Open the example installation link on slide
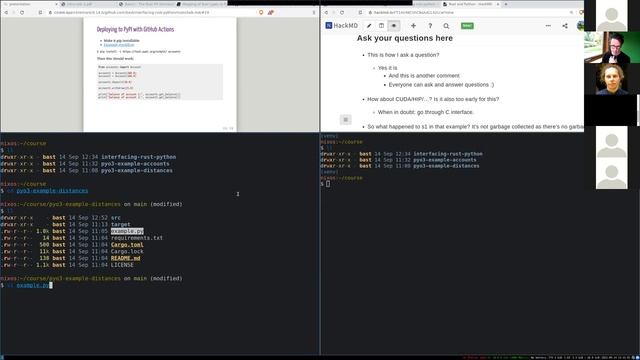 pos(119,44)
